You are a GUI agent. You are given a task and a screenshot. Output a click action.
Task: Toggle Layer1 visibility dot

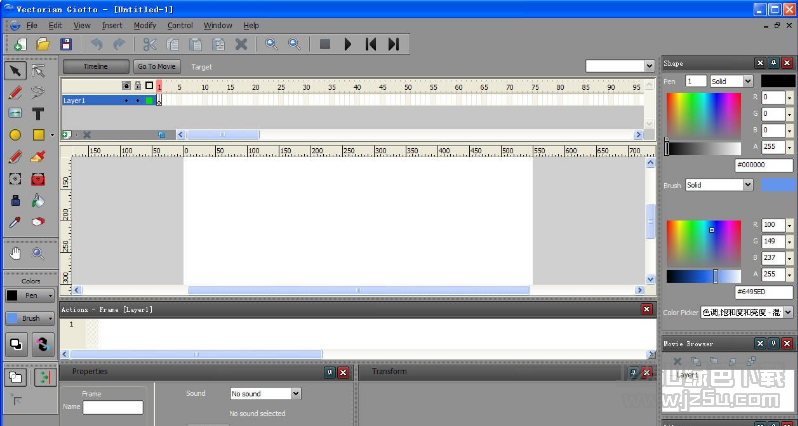(x=126, y=101)
